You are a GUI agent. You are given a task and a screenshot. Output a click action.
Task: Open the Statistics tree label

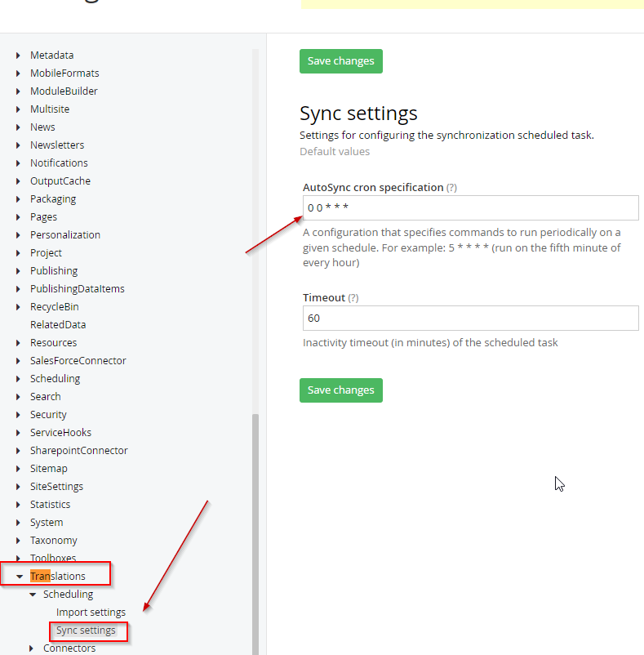(50, 504)
